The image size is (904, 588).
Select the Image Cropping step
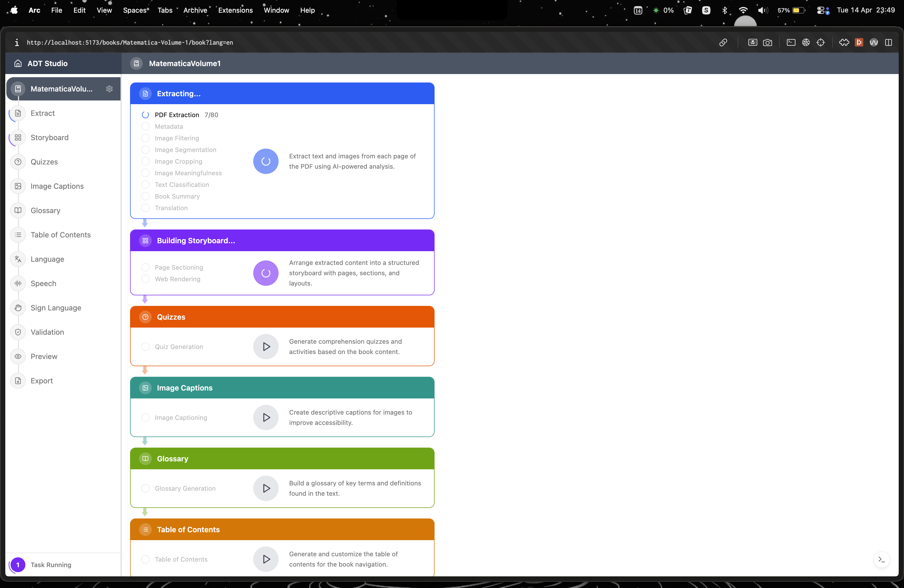(172, 162)
